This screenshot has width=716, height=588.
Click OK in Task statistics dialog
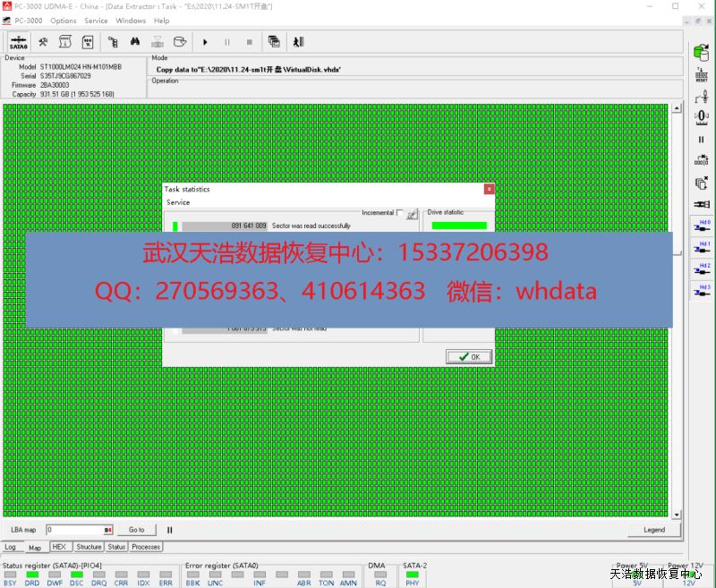(x=469, y=356)
